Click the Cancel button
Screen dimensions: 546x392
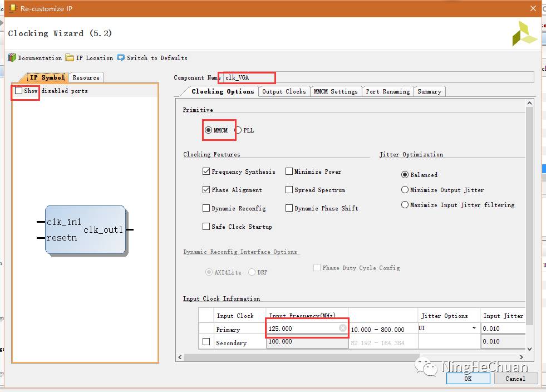pos(515,379)
